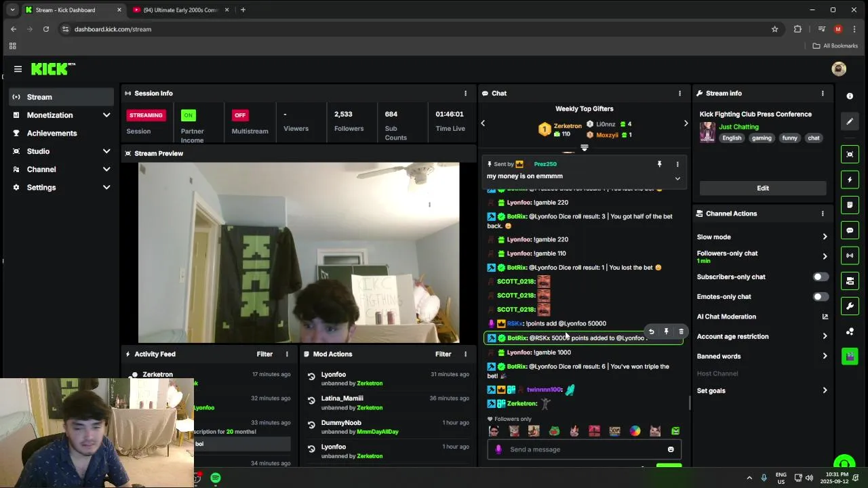
Task: Delete the highlighted BotRix chat message
Action: coord(681,331)
